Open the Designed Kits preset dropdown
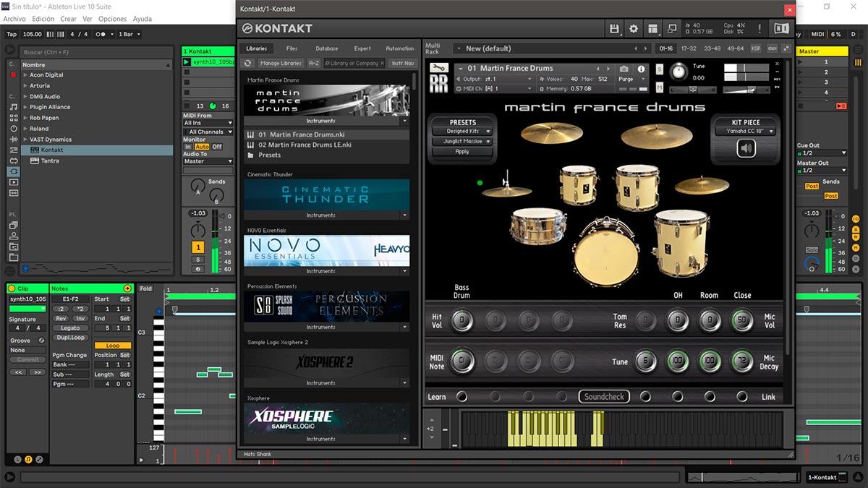868x488 pixels. [x=462, y=132]
